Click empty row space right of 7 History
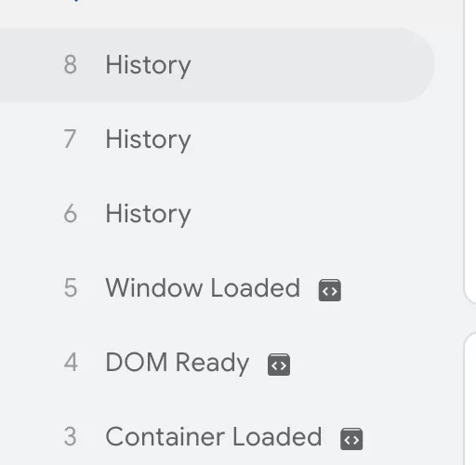This screenshot has height=465, width=476. [x=310, y=139]
